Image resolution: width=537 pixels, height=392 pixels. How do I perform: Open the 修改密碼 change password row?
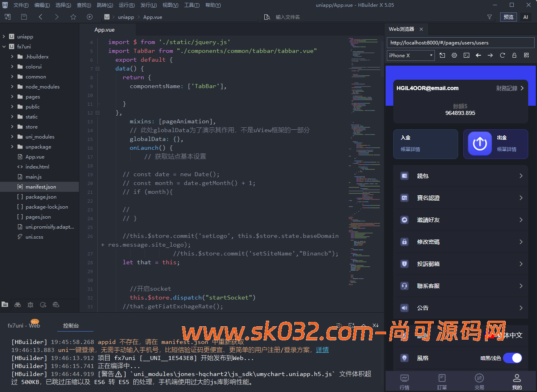point(461,242)
